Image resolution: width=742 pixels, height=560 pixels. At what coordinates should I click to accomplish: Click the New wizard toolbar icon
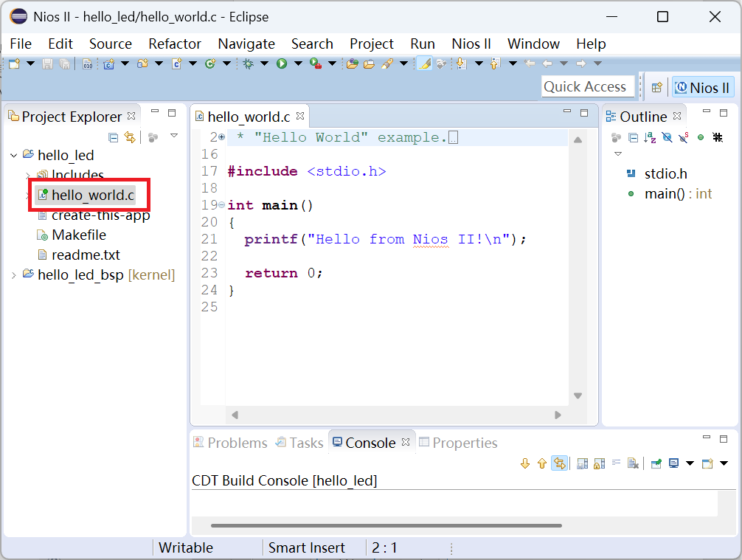[x=14, y=63]
